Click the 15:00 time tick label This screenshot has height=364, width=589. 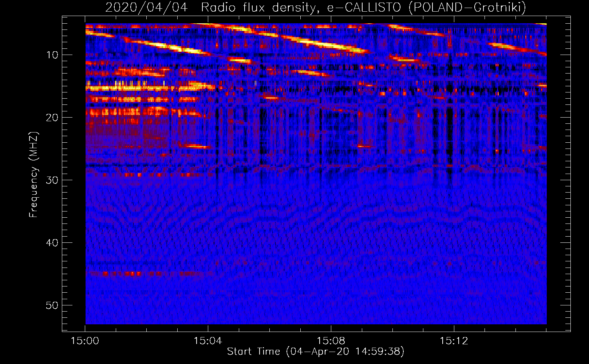coord(85,341)
